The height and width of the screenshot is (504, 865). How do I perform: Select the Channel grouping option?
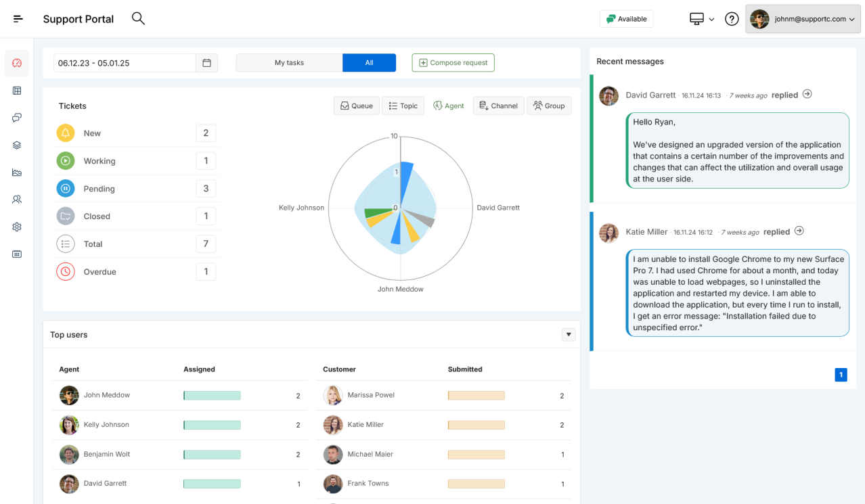[498, 106]
